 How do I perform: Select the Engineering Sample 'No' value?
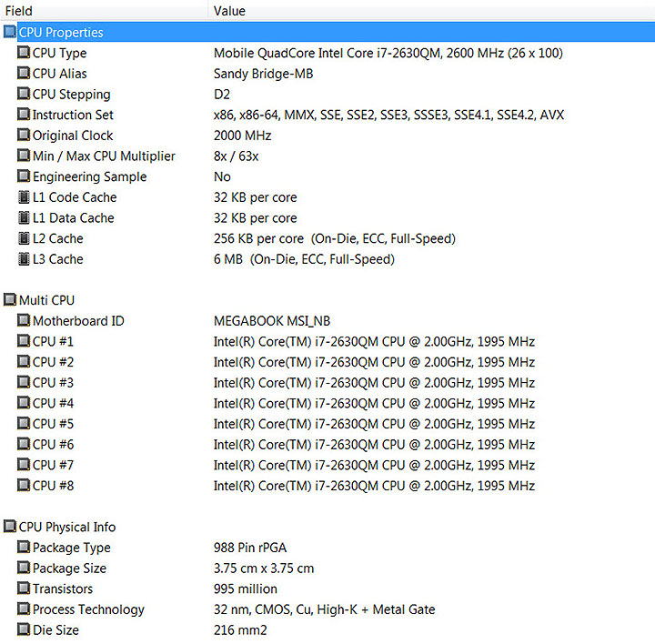[222, 176]
